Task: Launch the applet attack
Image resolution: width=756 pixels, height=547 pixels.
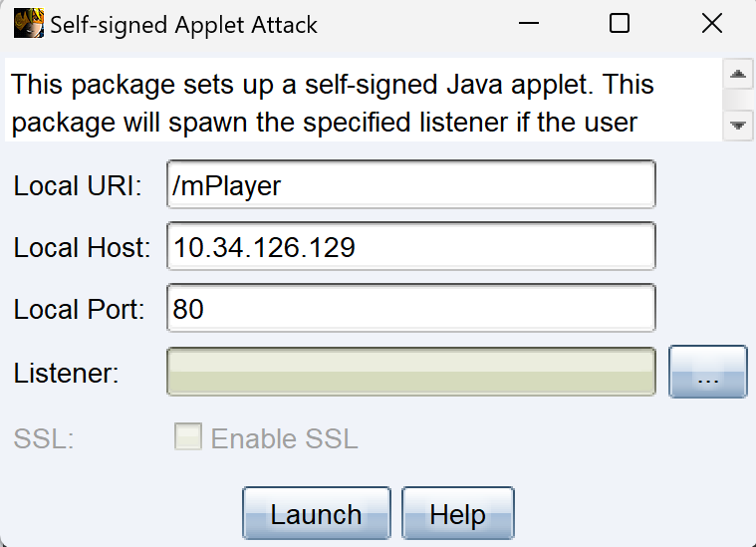Action: tap(317, 513)
